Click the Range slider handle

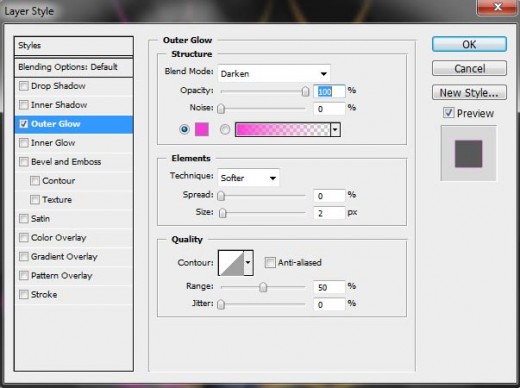(263, 287)
